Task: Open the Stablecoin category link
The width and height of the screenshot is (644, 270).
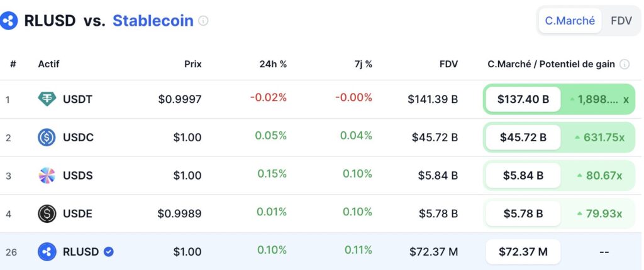Action: click(153, 21)
